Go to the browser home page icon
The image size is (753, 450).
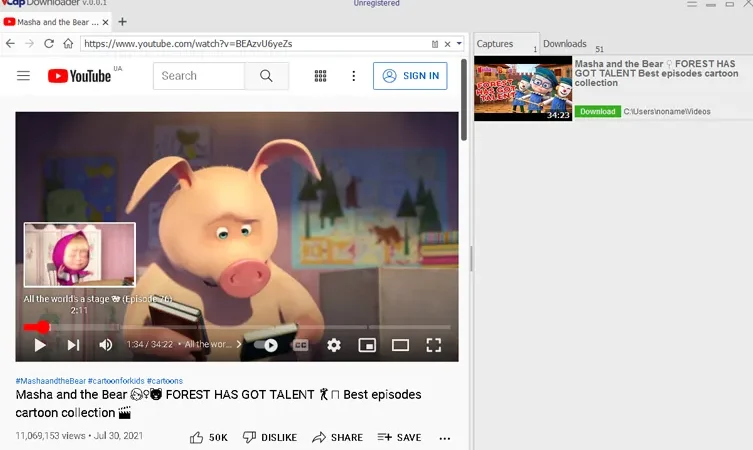click(68, 44)
